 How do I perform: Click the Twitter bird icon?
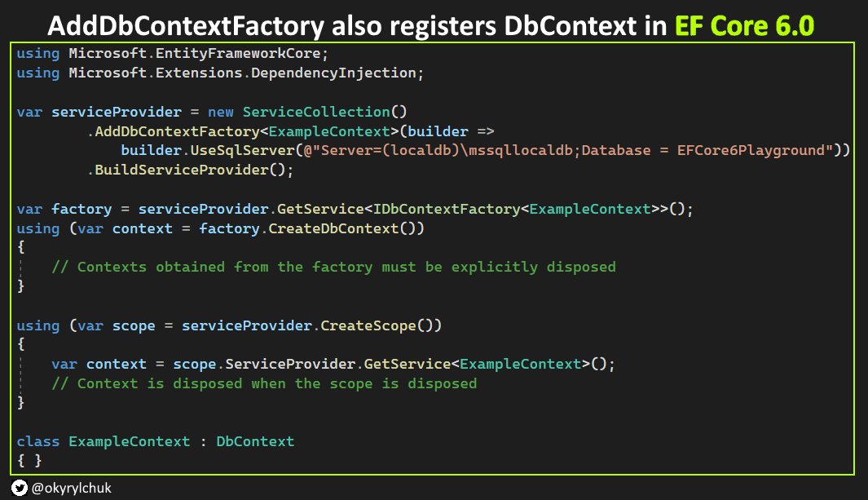[19, 489]
